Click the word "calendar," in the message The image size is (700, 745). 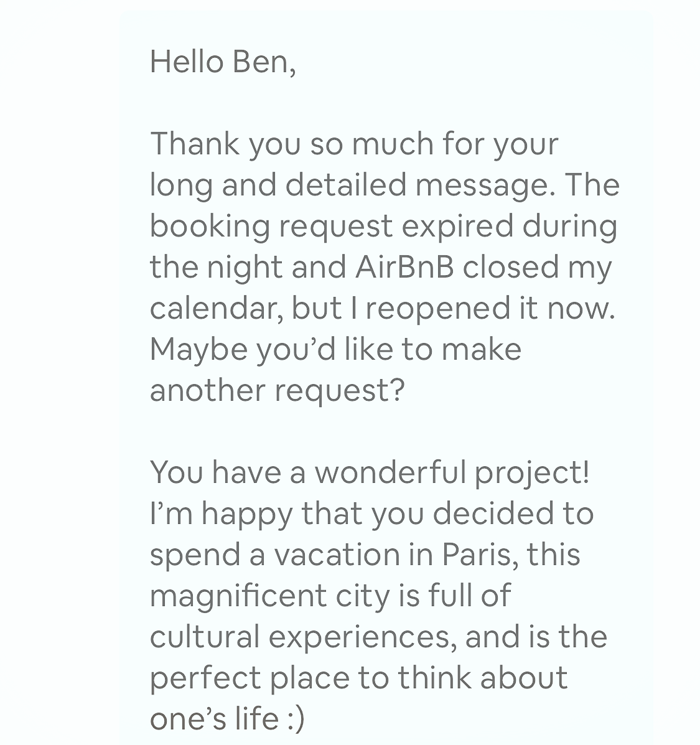point(217,308)
